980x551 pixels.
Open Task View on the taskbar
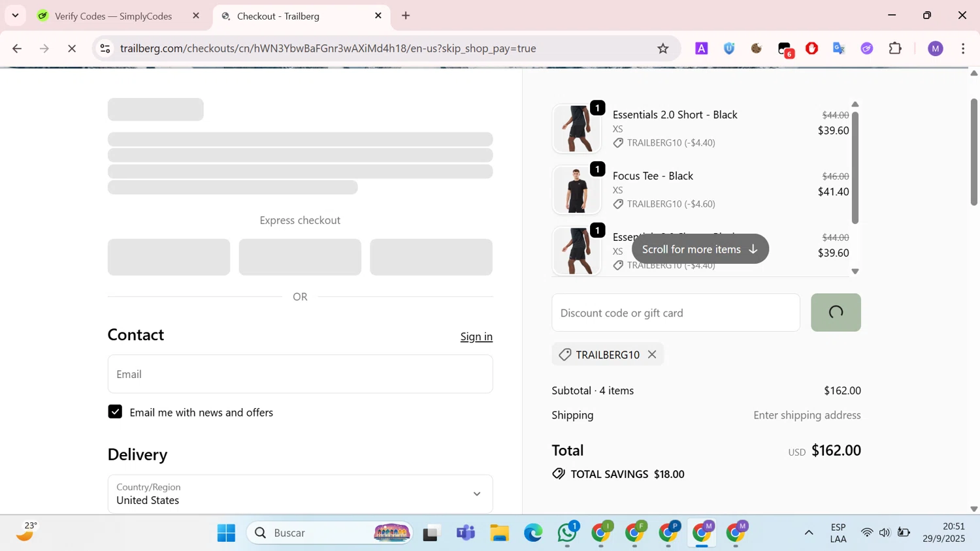pos(431,533)
